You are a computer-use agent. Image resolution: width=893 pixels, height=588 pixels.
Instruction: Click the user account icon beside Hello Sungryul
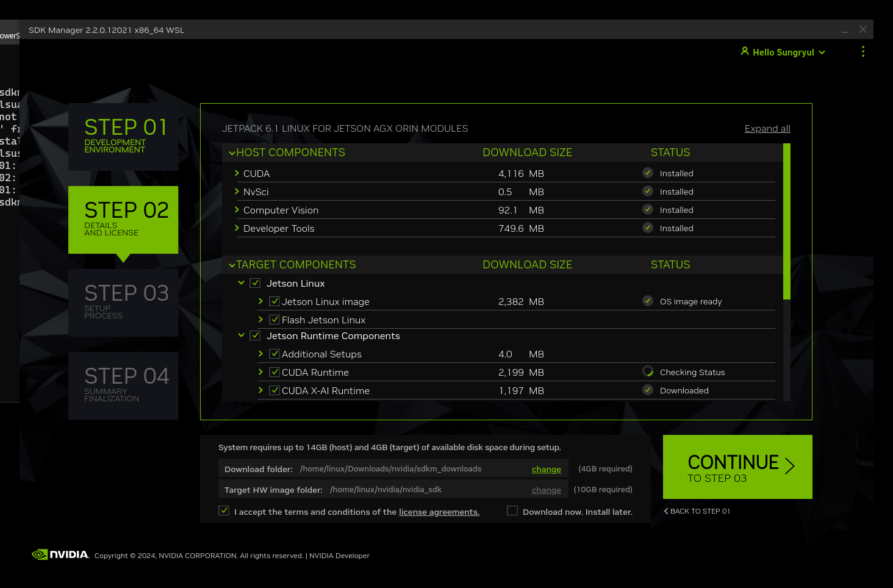pyautogui.click(x=745, y=51)
